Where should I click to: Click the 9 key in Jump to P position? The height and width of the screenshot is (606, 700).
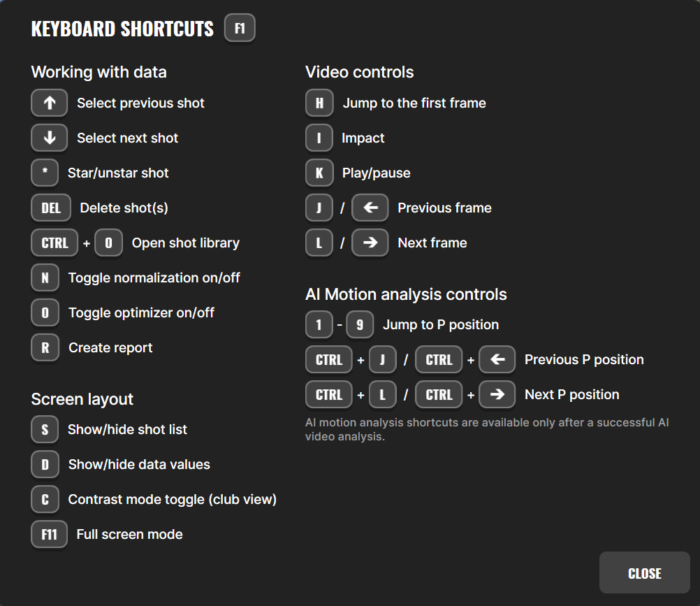click(360, 324)
